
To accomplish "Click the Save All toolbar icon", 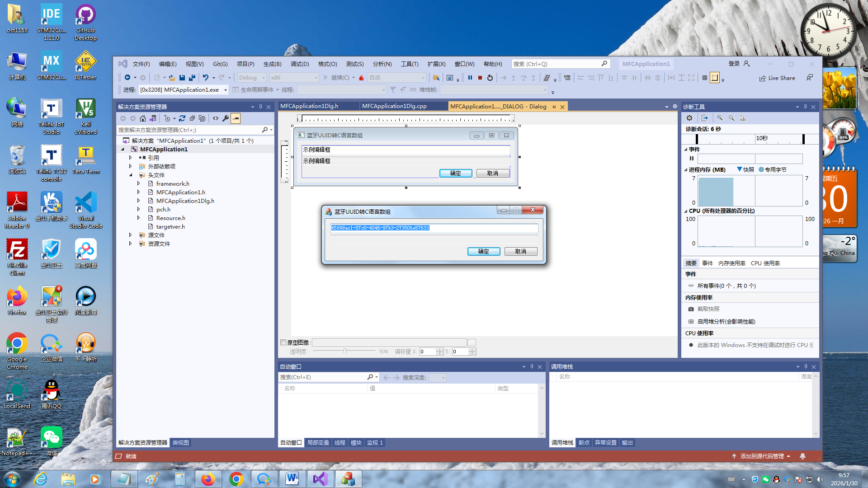I will 192,78.
